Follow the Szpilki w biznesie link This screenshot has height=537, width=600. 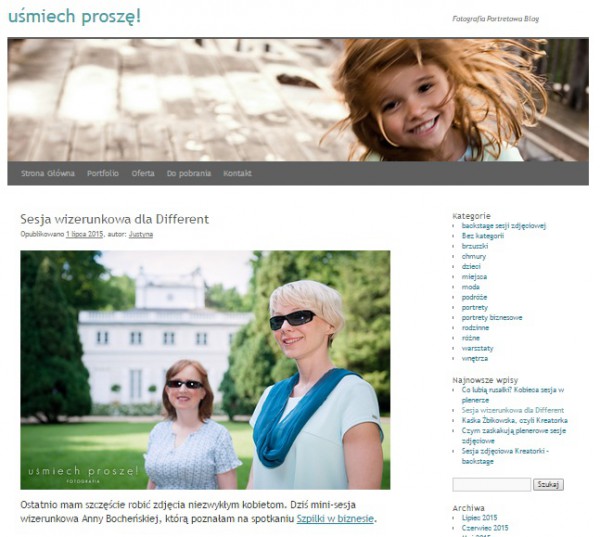[x=335, y=519]
